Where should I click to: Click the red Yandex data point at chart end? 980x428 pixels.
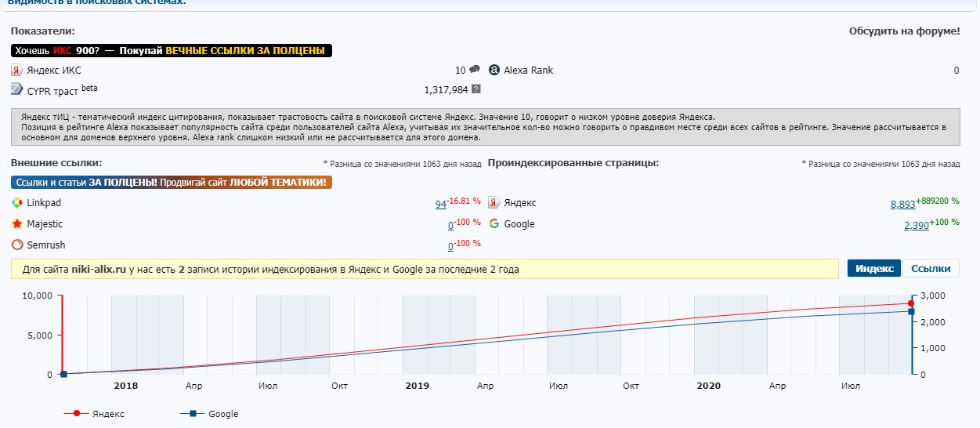coord(911,303)
